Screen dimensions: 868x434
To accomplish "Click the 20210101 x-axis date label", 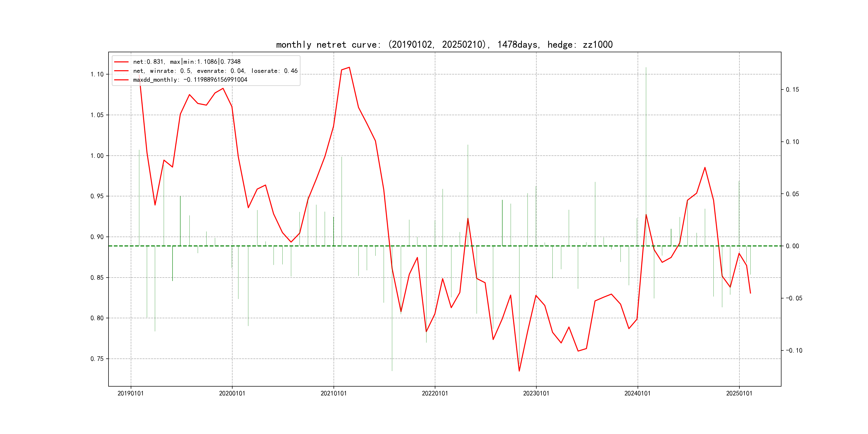I will [334, 394].
